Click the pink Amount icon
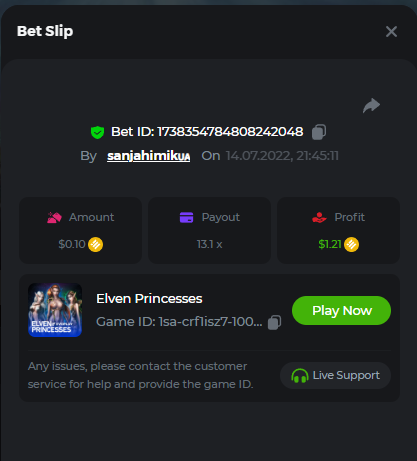The width and height of the screenshot is (417, 461). [54, 218]
